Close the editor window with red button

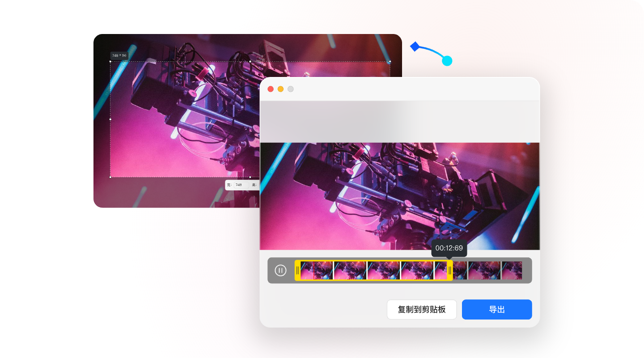(271, 89)
